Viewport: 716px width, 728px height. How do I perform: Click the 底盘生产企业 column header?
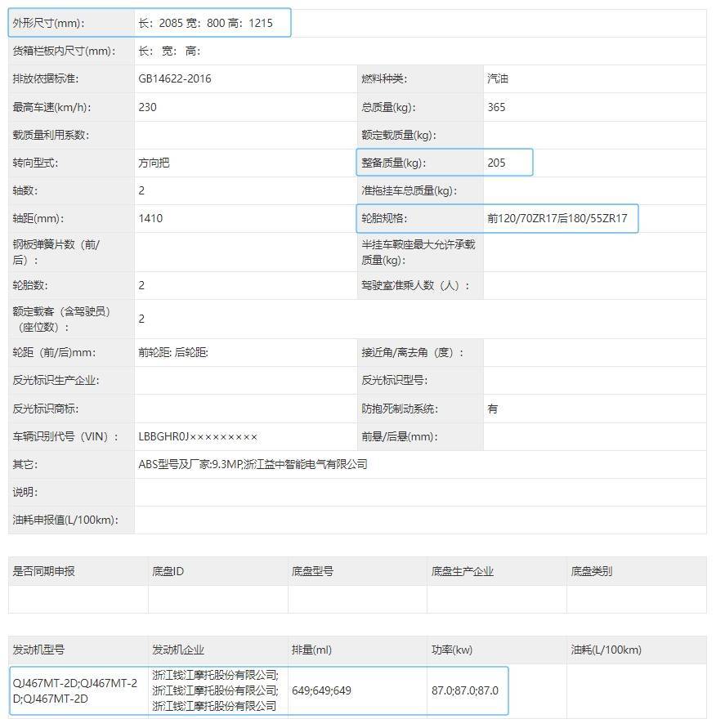463,572
